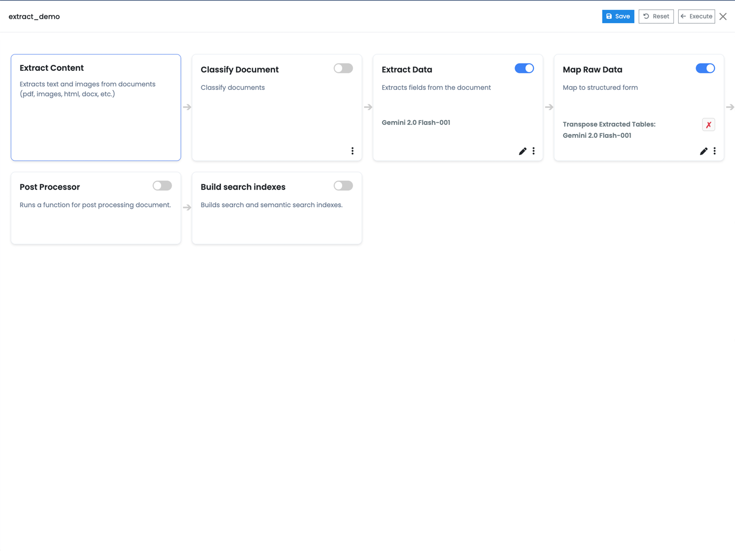The image size is (735, 560).
Task: Click the arrow connector after Map Raw Data
Action: coord(730,107)
